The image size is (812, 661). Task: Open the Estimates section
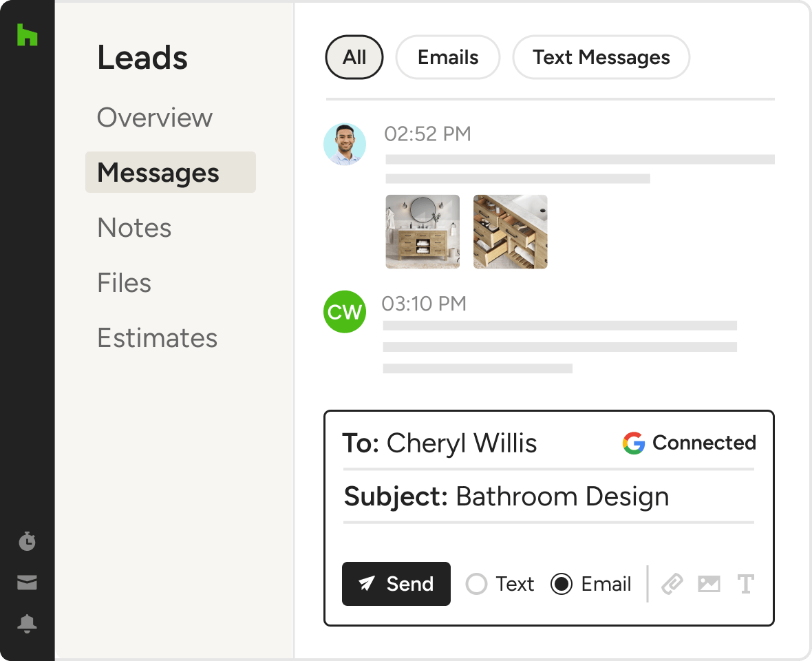point(157,338)
